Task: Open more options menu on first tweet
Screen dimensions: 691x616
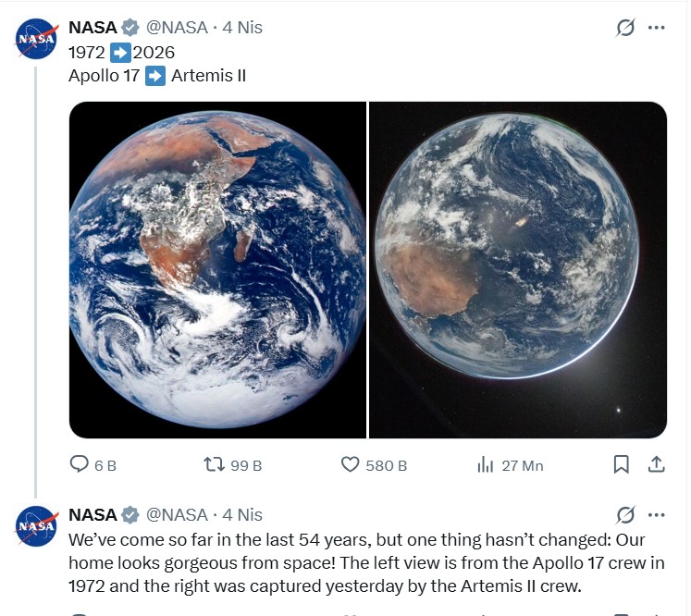Action: click(657, 28)
